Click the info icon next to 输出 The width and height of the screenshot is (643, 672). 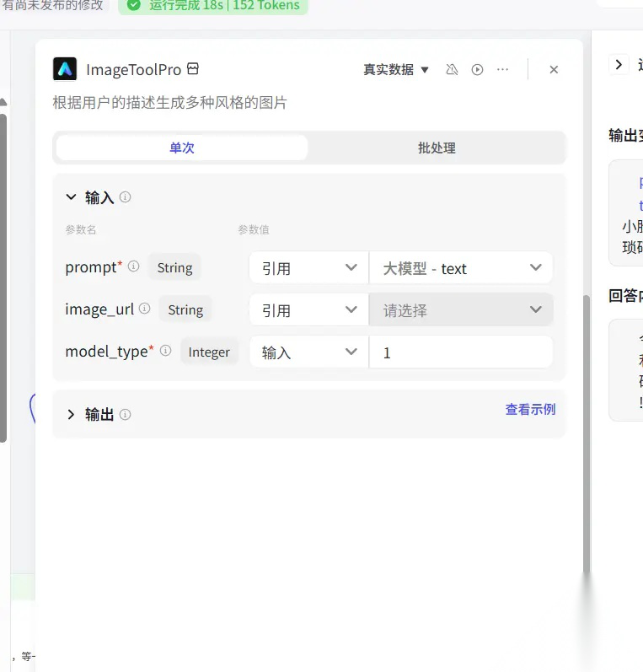[126, 415]
